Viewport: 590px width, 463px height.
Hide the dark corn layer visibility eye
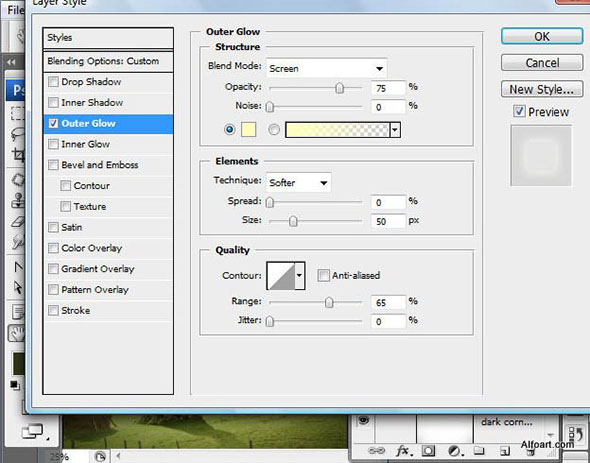[363, 421]
